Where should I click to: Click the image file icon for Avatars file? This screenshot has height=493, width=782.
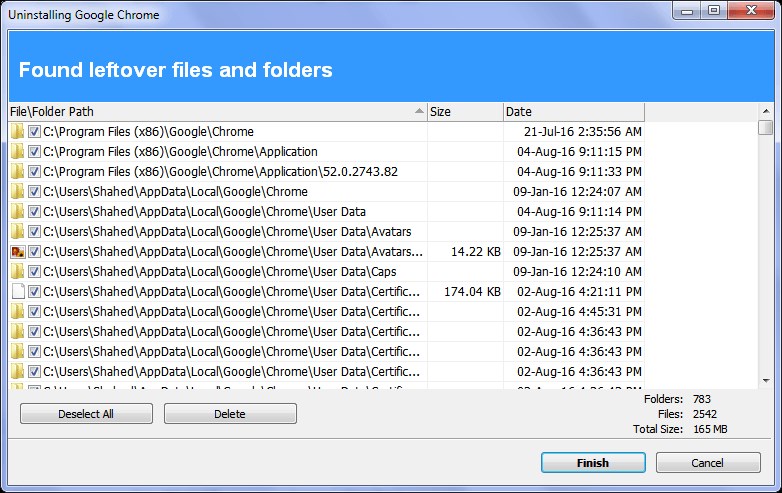click(x=18, y=252)
